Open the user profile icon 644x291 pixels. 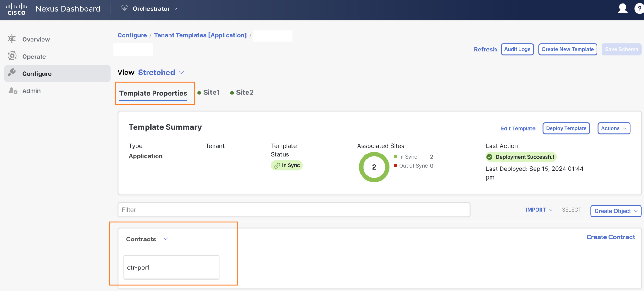pos(623,8)
